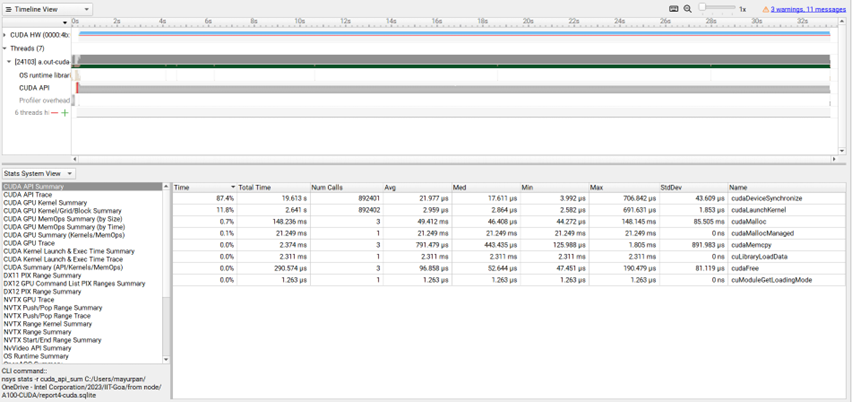Screen dimensions: 852x402
Task: Collapse the Threads (7) group
Action: [x=4, y=48]
